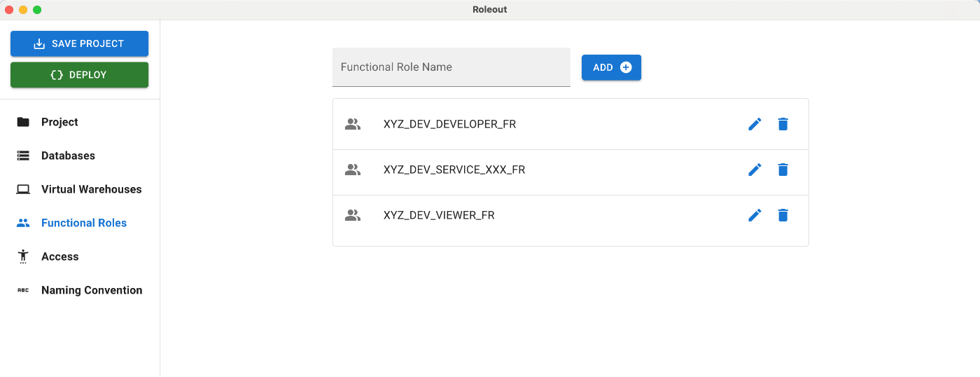
Task: Select the XYZ_DEV_VIEWER_FR role name text
Action: 439,215
